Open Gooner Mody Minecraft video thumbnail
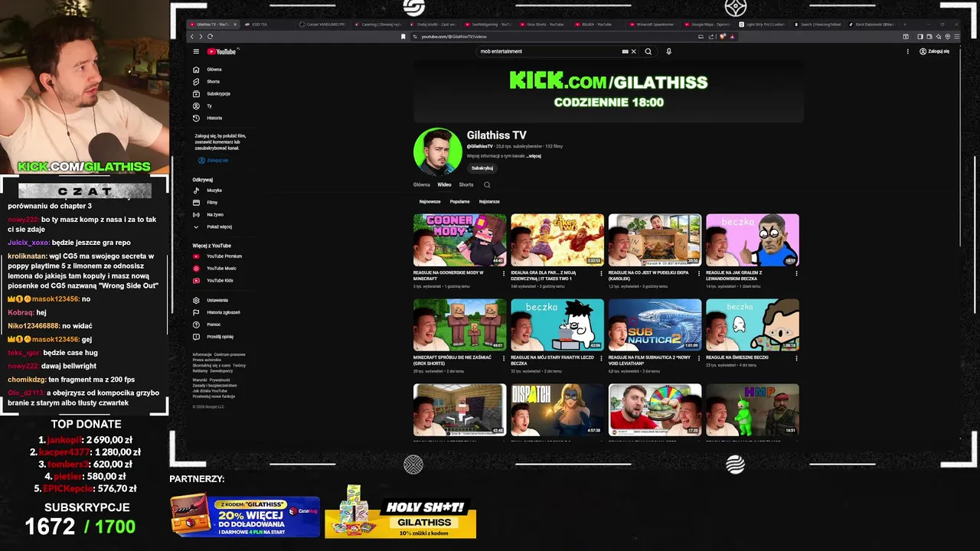Viewport: 980px width, 551px height. [459, 240]
